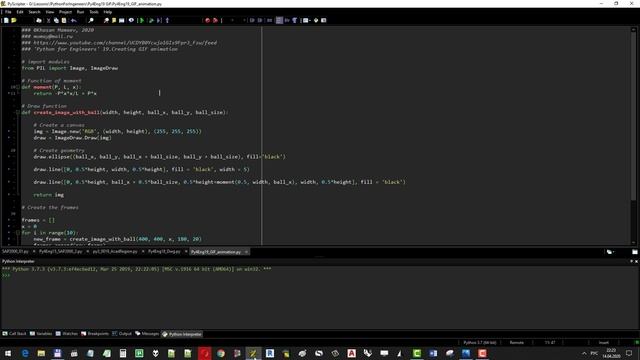The width and height of the screenshot is (640, 360).
Task: Click the Paste clipboard toolbar icon
Action: click(64, 20)
